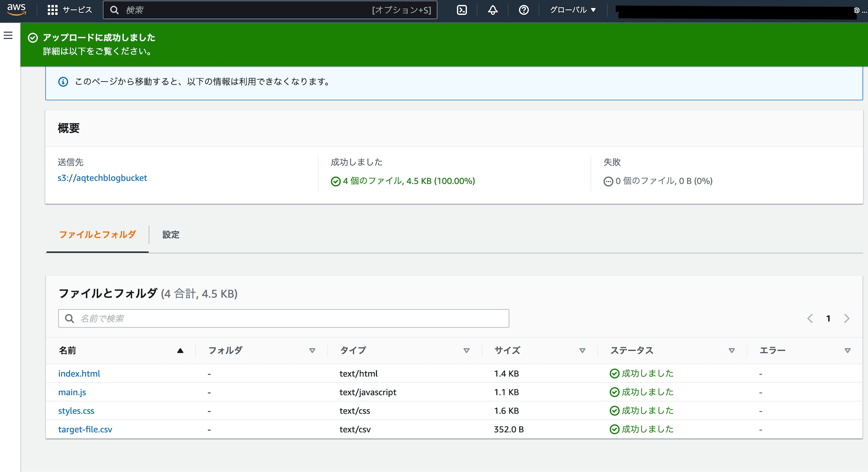Sort by the タイプ column arrow

[x=466, y=351]
